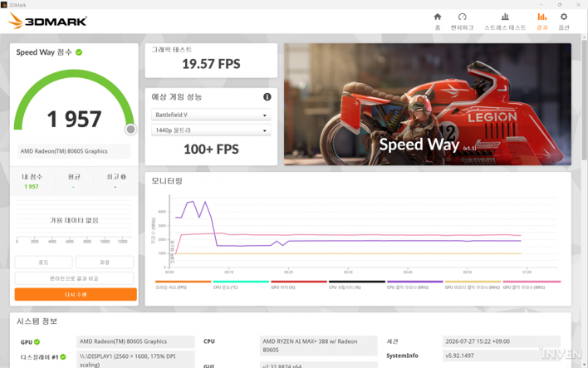
Task: Toggle the black CPU 유틸리티 (%) legend
Action: click(x=356, y=285)
